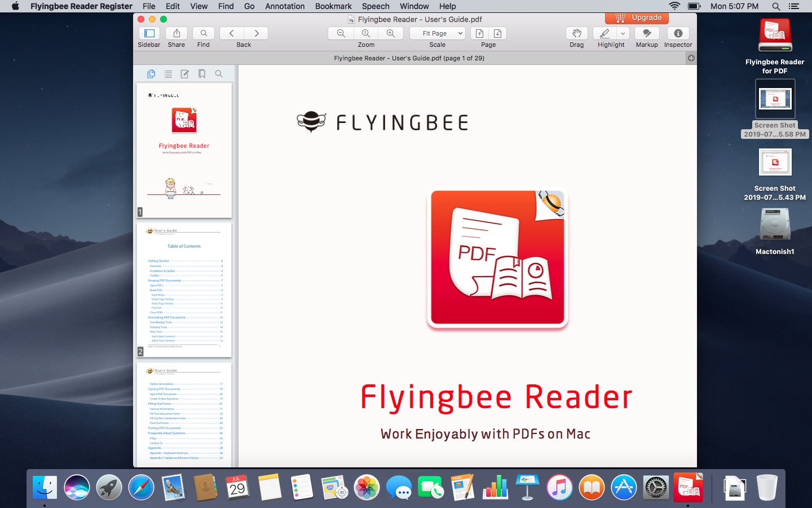812x508 pixels.
Task: Zoom out with the minus magnifier
Action: [x=341, y=33]
